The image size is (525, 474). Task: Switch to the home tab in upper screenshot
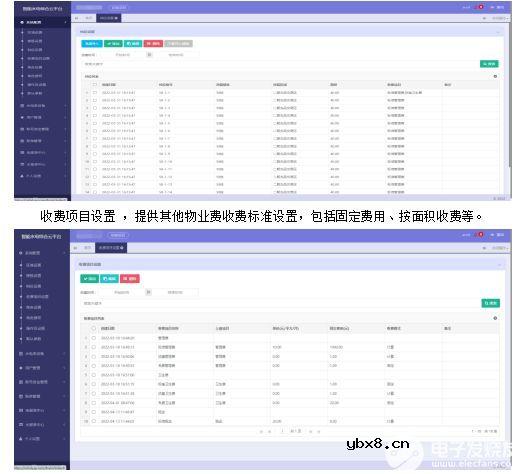coord(88,18)
